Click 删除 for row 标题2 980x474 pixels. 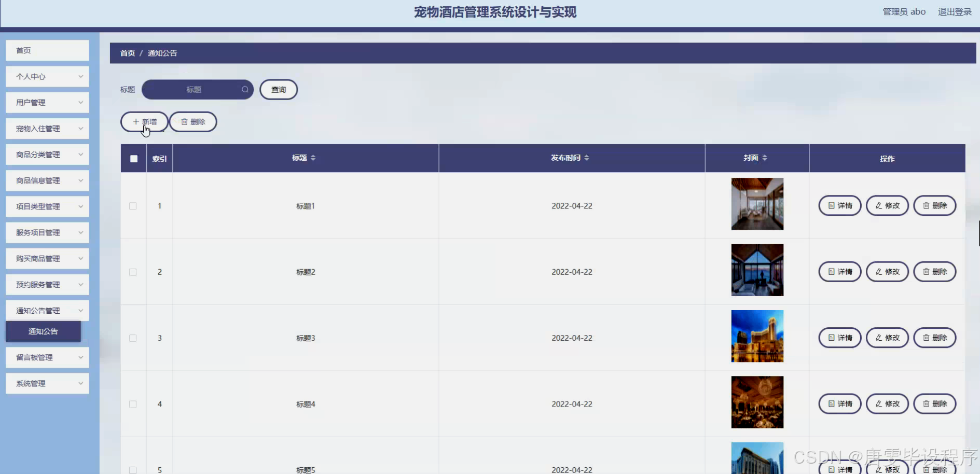point(935,272)
